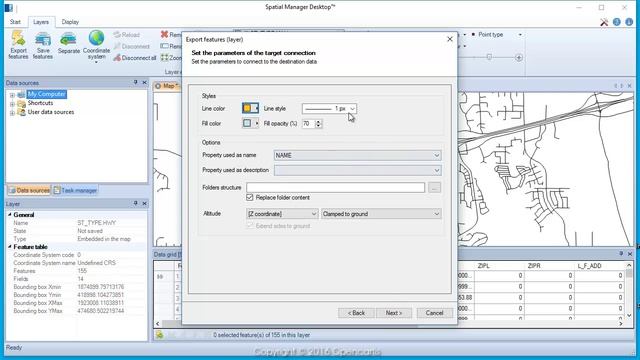Pin the Data grid panel
Viewport: 640px width, 360px height.
point(621,254)
